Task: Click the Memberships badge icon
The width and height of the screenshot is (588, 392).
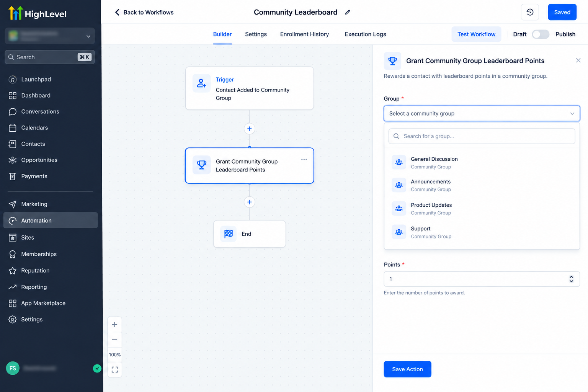Action: click(13, 254)
